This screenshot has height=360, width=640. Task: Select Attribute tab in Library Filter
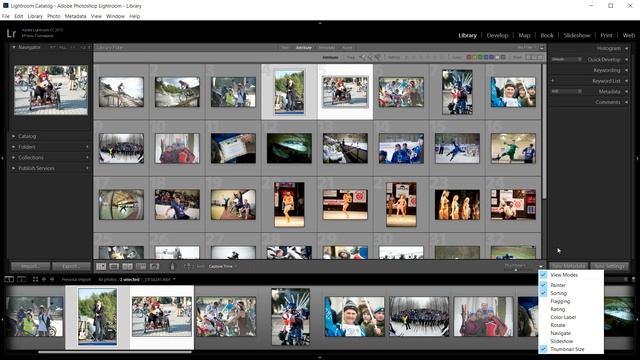click(x=303, y=48)
